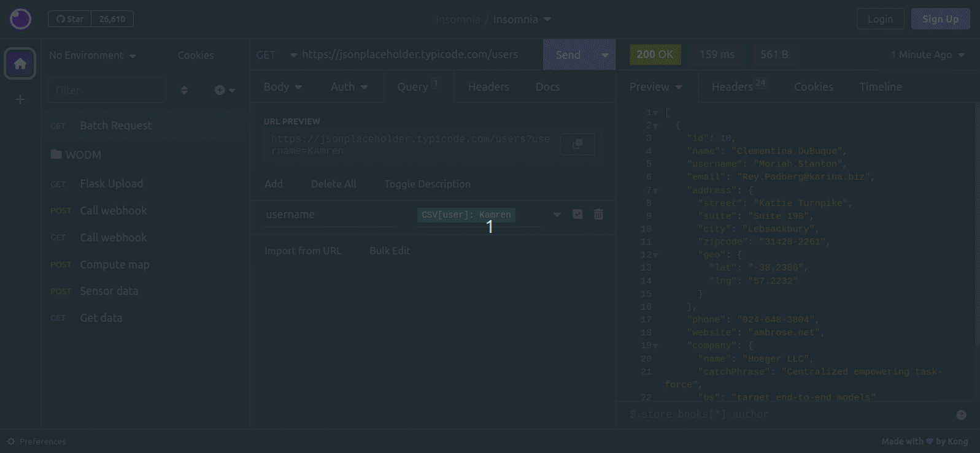Click the Login button
Screen dimensions: 980x453
pos(881,19)
